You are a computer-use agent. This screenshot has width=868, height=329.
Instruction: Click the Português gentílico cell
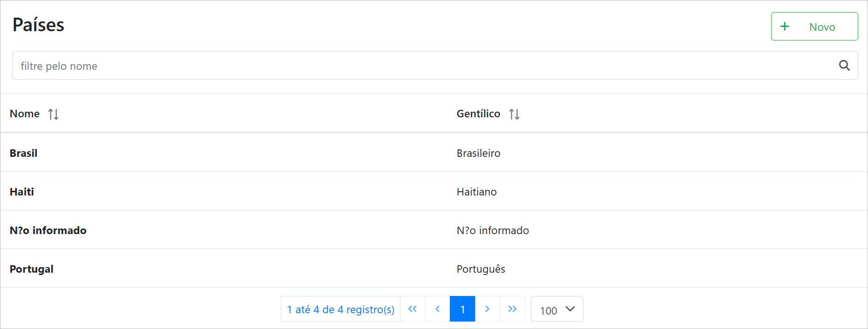(x=481, y=269)
